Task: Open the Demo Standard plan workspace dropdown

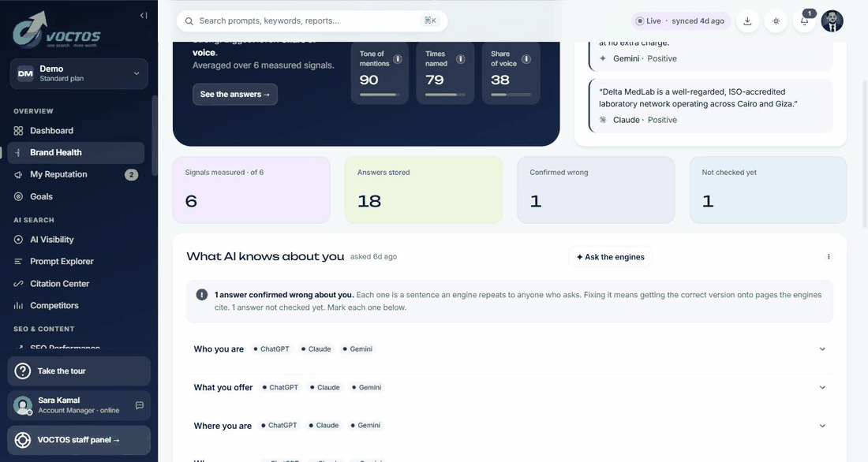Action: point(79,73)
